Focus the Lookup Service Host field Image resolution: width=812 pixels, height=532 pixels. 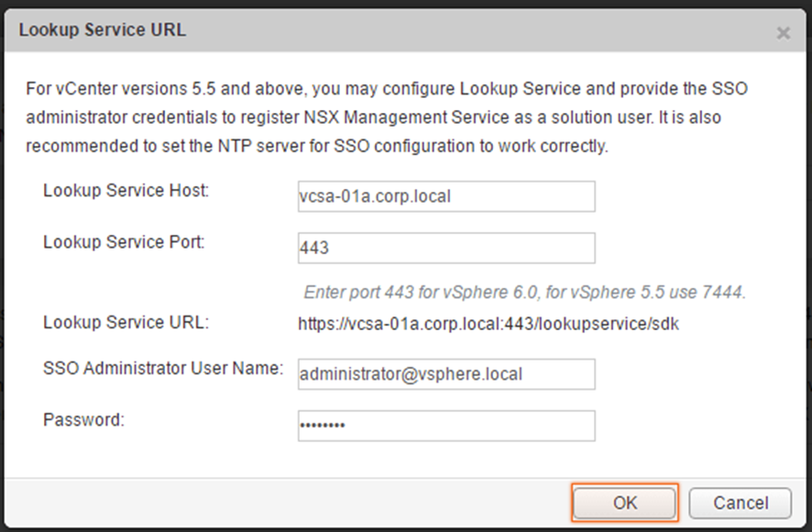[446, 196]
